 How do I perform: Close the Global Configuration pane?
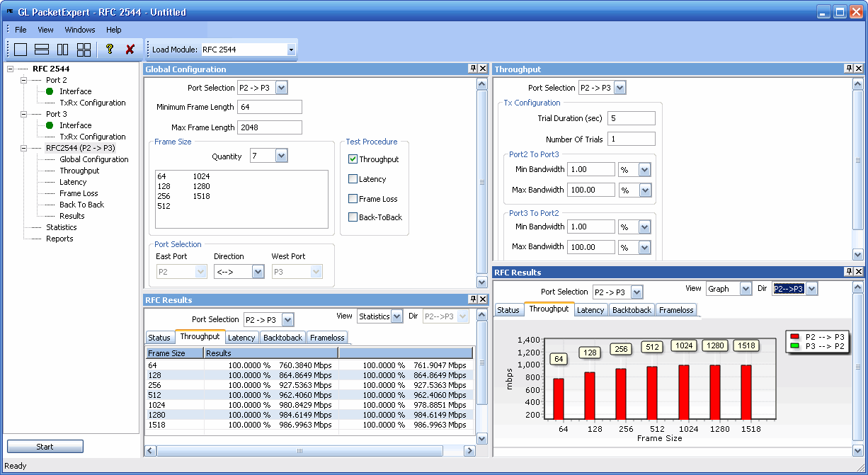483,69
